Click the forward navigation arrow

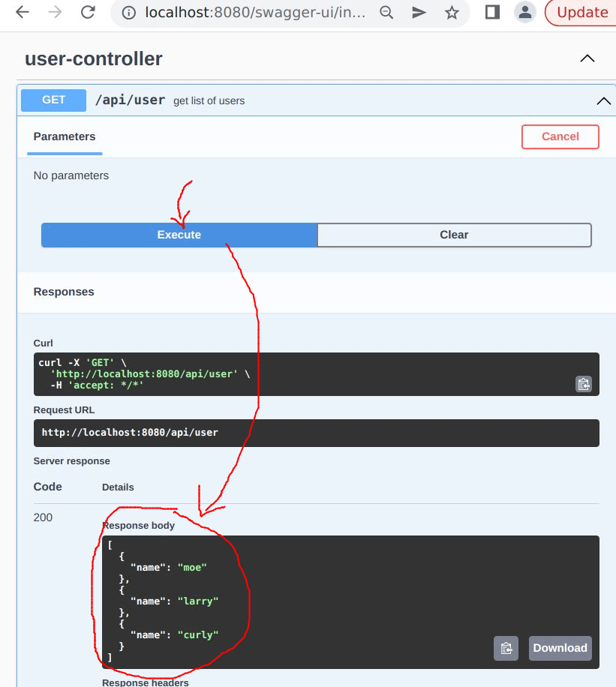click(x=54, y=12)
